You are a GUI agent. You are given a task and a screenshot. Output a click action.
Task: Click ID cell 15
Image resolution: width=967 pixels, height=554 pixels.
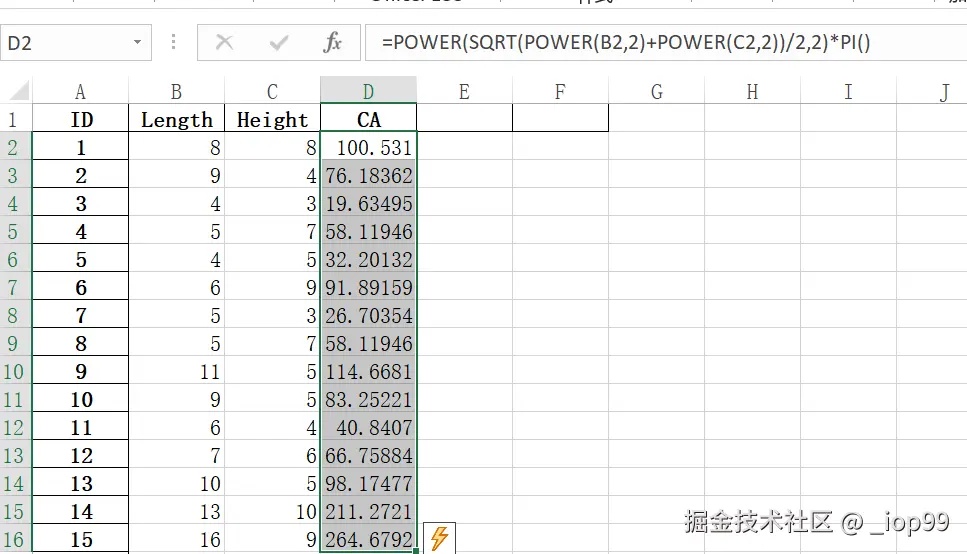(x=80, y=539)
